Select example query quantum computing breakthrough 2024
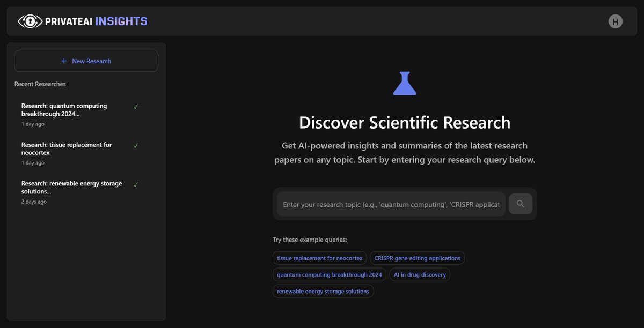The width and height of the screenshot is (644, 328). tap(330, 274)
